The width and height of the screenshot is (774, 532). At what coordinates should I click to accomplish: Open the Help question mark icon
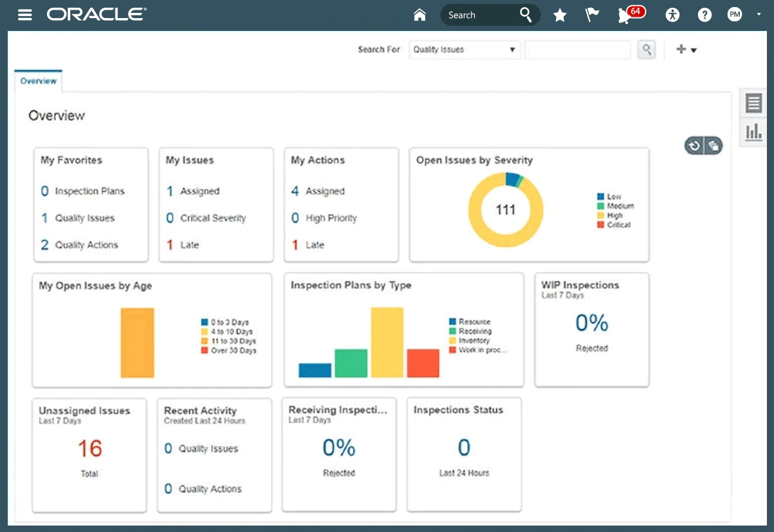coord(705,15)
